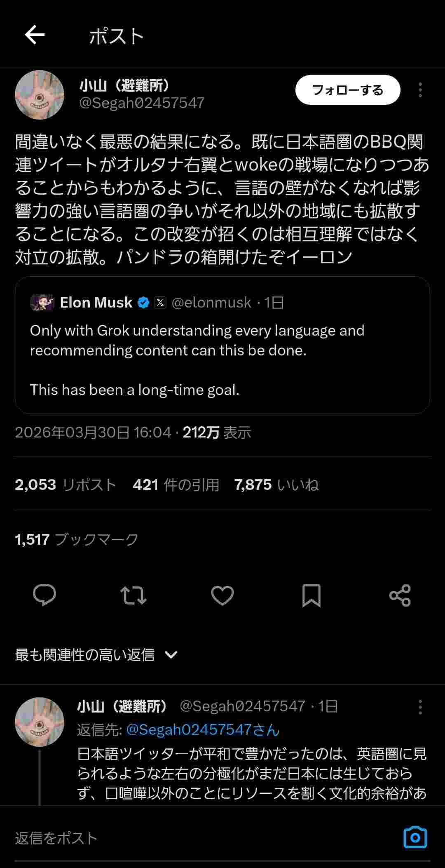View the 421 件の引用 quotes list
The height and width of the screenshot is (868, 445).
pyautogui.click(x=176, y=485)
